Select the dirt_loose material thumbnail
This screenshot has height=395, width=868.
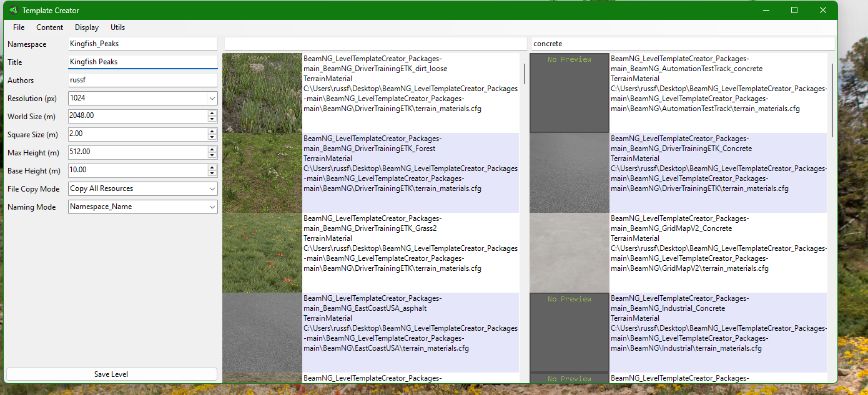[x=262, y=93]
